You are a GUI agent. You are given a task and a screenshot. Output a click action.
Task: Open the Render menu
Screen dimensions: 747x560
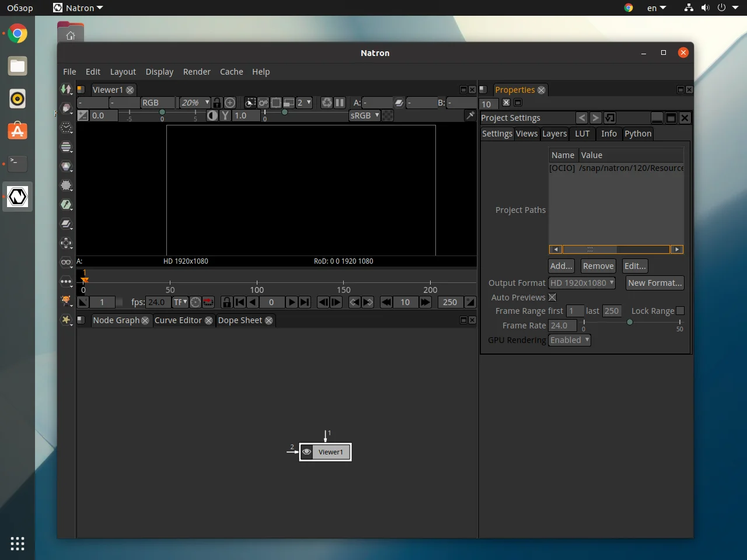click(197, 72)
